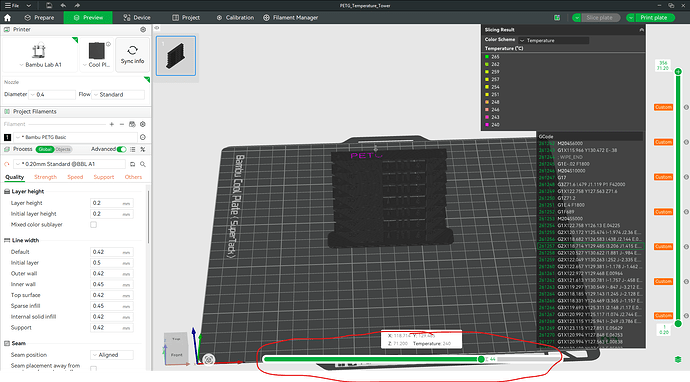
Task: Click the black filament 1 color swatch
Action: (7, 137)
